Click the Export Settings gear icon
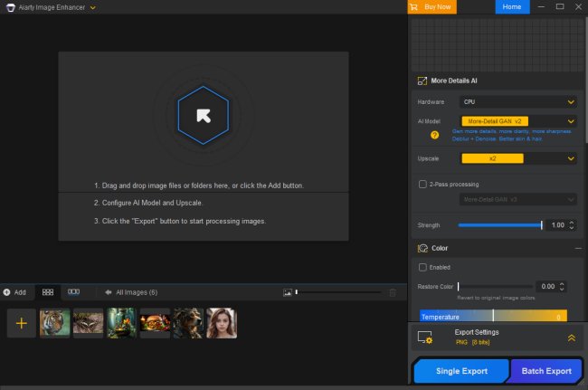Screen dimensions: 588x390 pyautogui.click(x=425, y=338)
